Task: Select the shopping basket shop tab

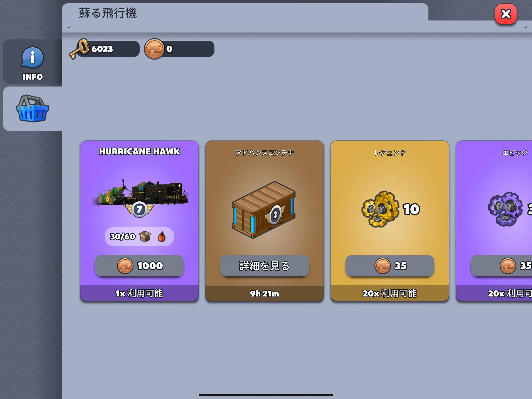Action: pos(33,109)
